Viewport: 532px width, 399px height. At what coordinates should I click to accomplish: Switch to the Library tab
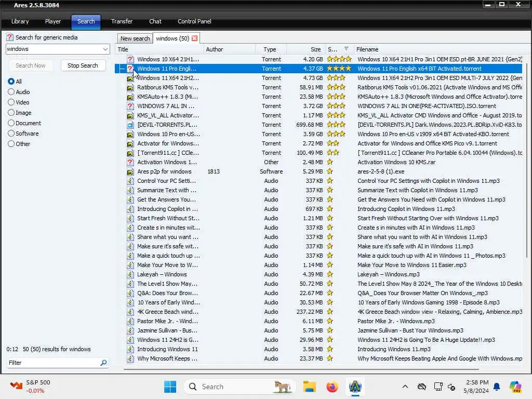[20, 21]
